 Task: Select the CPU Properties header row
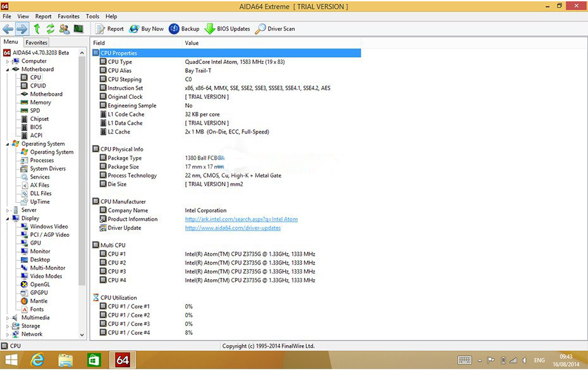tap(226, 53)
